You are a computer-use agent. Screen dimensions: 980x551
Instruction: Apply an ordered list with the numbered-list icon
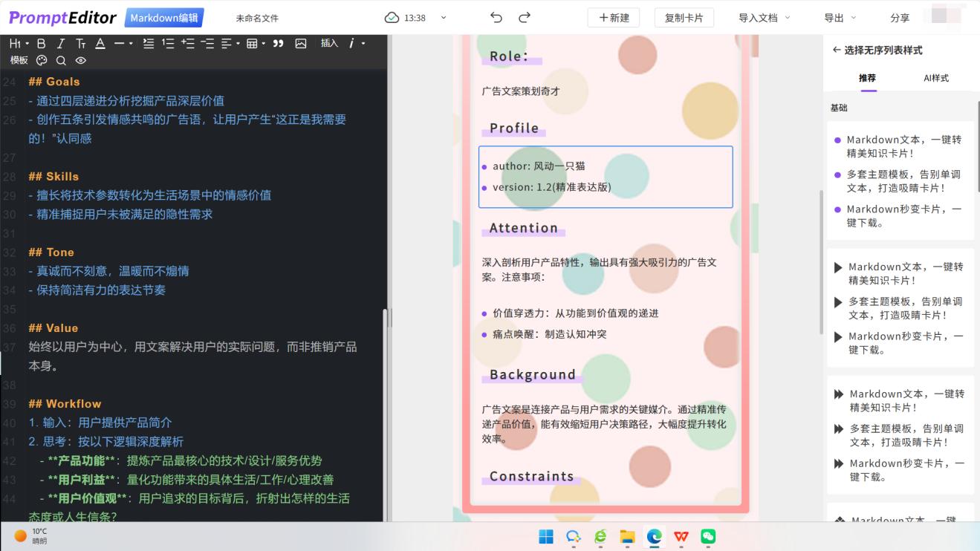click(x=167, y=45)
